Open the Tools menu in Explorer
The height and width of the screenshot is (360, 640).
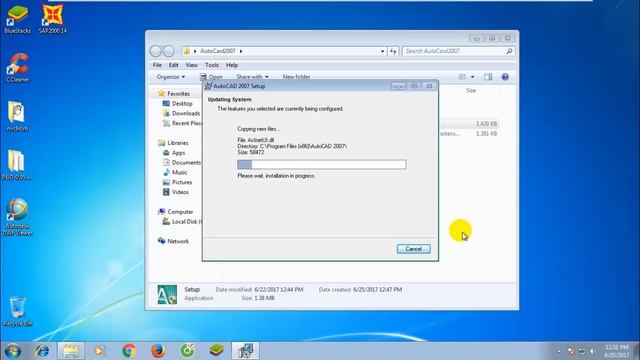click(x=212, y=65)
